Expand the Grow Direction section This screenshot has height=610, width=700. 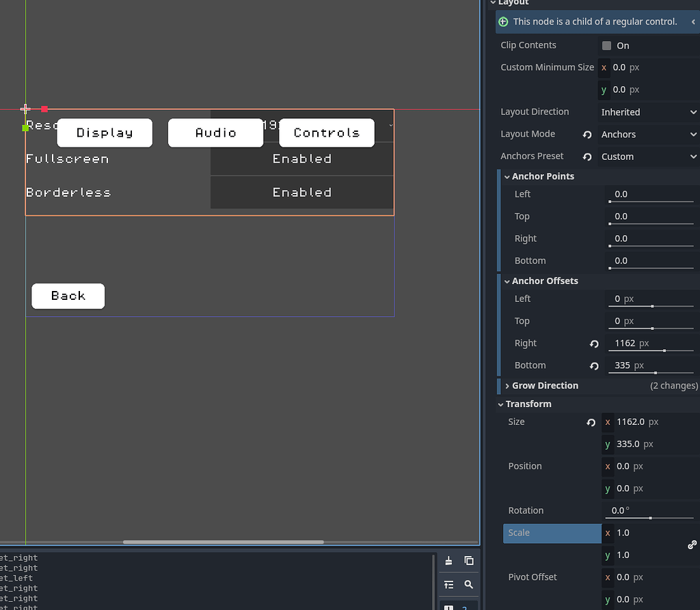tap(507, 385)
